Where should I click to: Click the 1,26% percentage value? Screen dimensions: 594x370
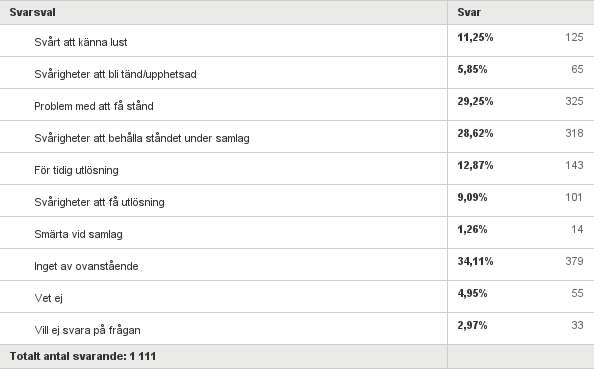point(472,229)
